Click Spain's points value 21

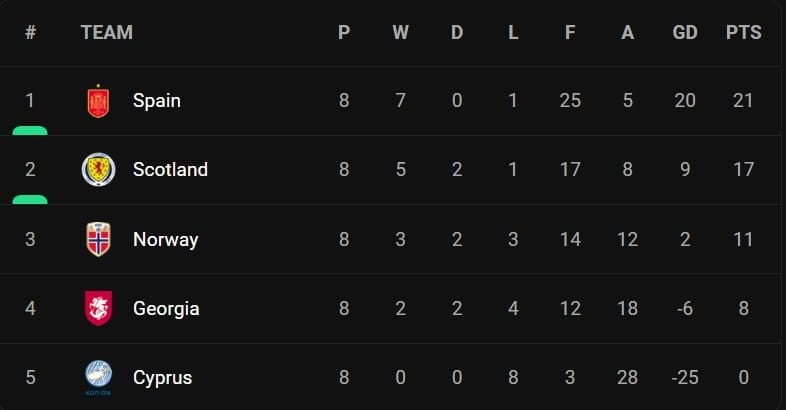[x=743, y=101]
